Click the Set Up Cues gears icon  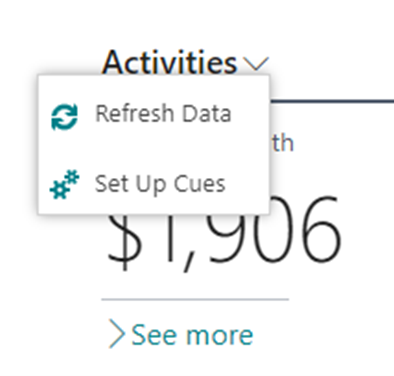pyautogui.click(x=64, y=185)
